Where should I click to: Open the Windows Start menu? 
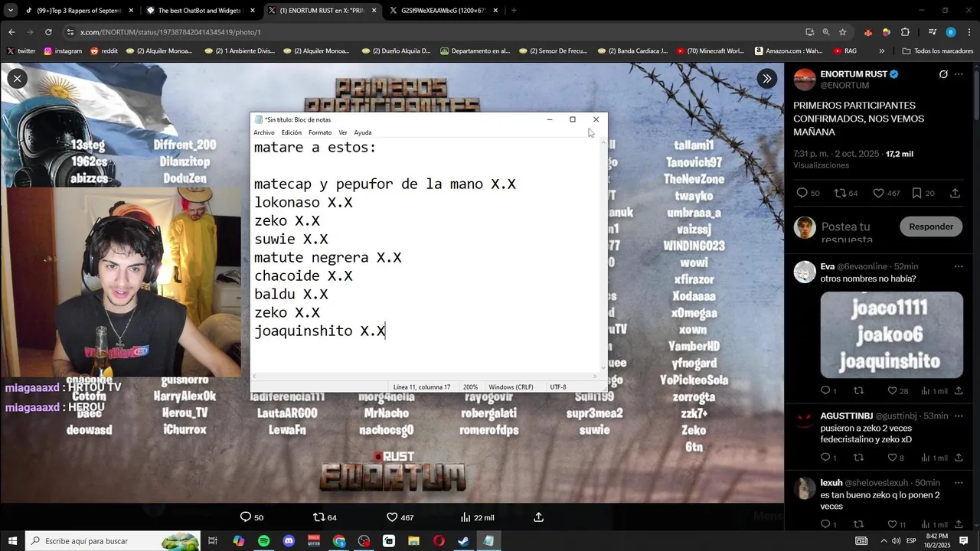pyautogui.click(x=11, y=541)
